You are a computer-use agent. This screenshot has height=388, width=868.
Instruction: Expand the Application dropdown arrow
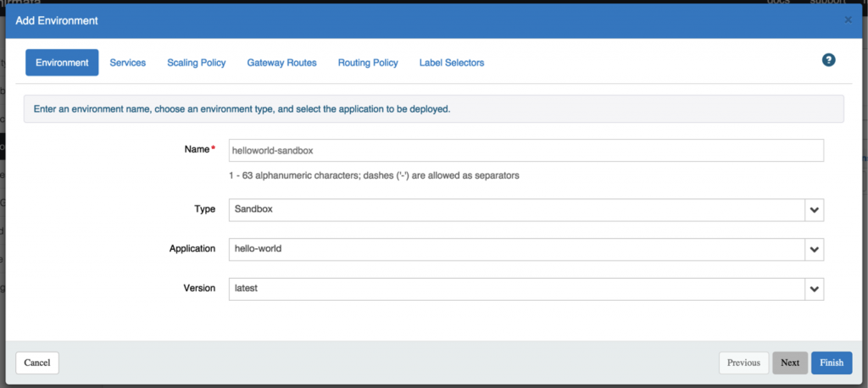click(814, 249)
